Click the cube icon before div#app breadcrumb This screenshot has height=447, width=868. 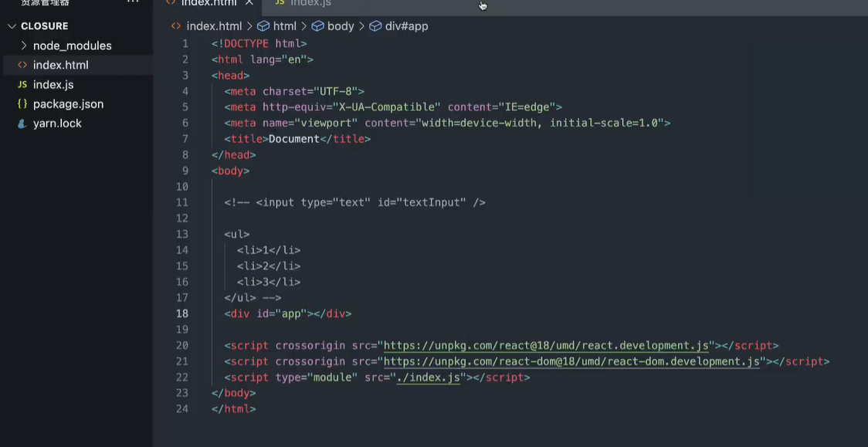point(375,26)
